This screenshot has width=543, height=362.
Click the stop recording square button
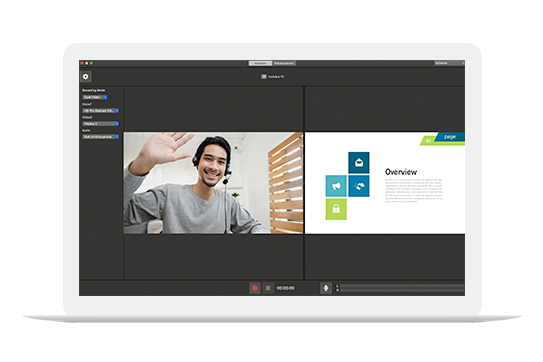[268, 288]
